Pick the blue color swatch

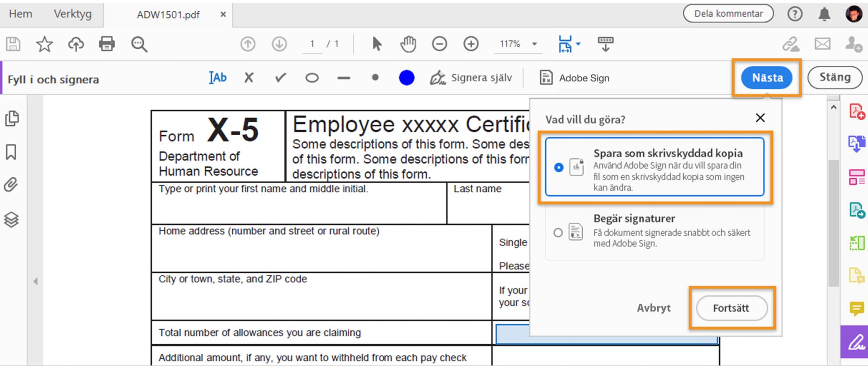[406, 78]
